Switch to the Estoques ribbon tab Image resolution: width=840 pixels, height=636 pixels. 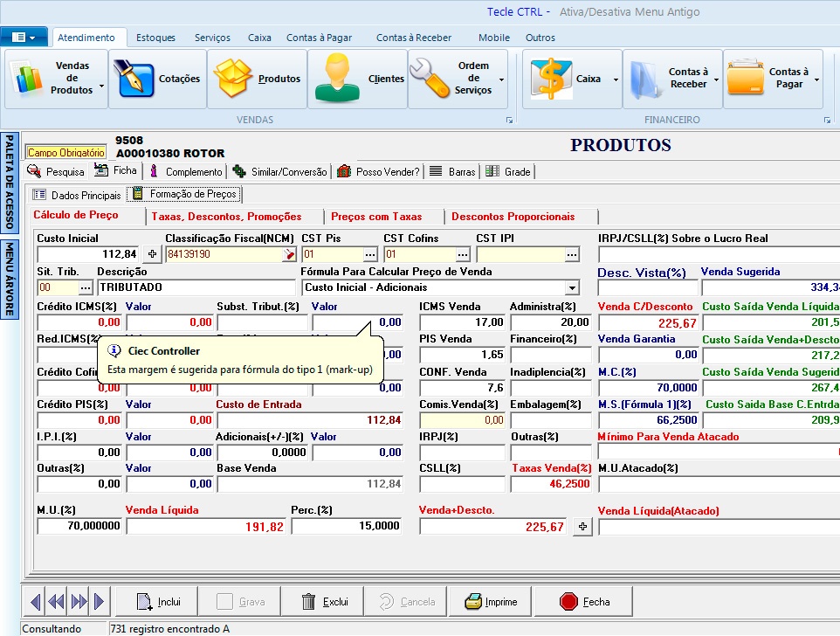pyautogui.click(x=155, y=38)
